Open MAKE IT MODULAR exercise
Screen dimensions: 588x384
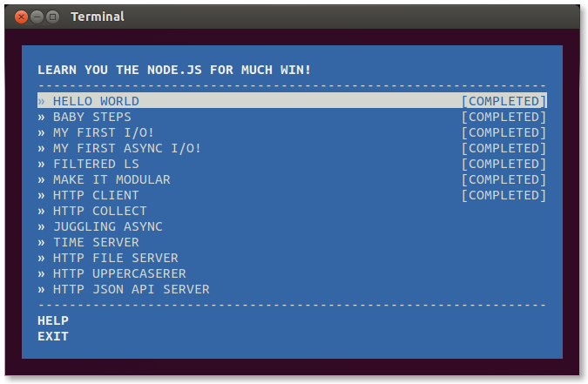(x=292, y=179)
